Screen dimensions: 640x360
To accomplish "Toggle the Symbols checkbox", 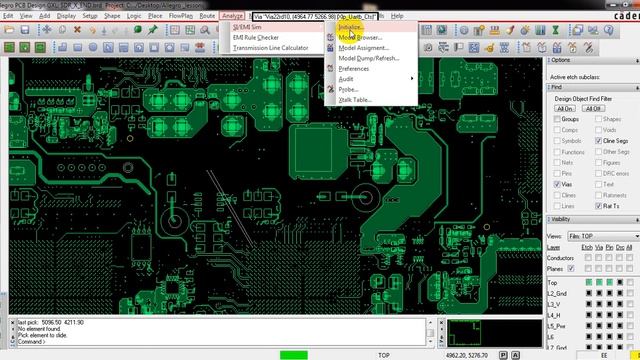I will [557, 141].
